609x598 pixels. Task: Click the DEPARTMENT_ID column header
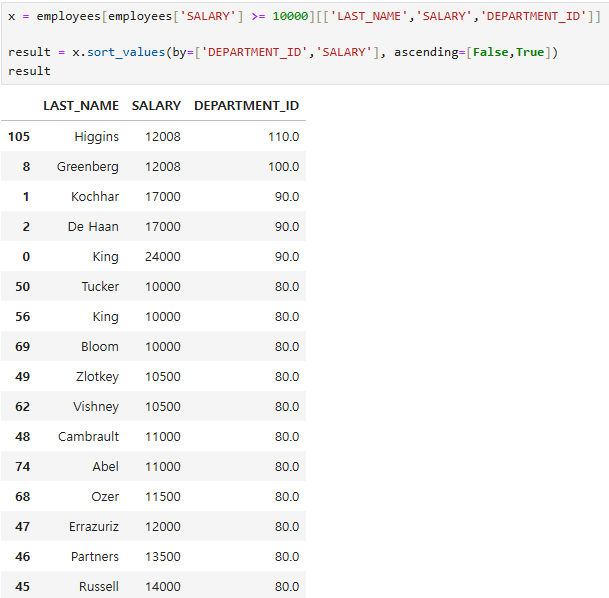(246, 106)
